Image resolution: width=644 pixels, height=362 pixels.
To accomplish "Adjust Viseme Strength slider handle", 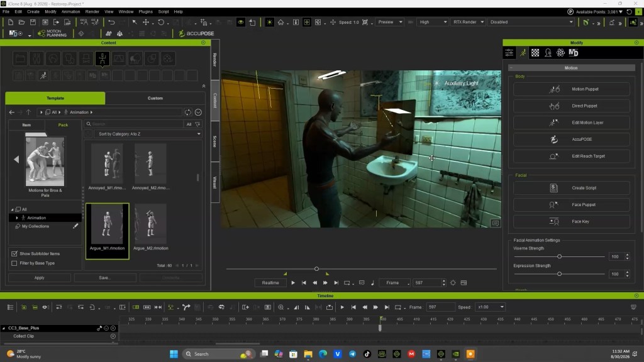I will (x=559, y=256).
